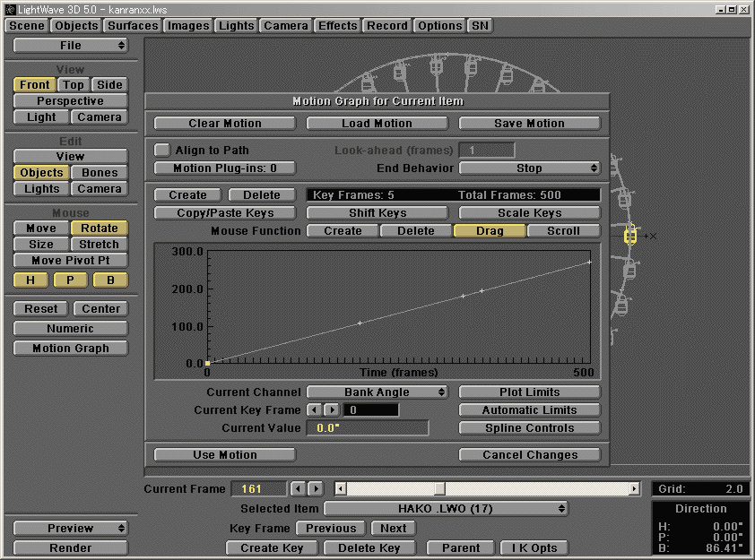The height and width of the screenshot is (560, 755).
Task: Select the Size tool
Action: click(39, 244)
